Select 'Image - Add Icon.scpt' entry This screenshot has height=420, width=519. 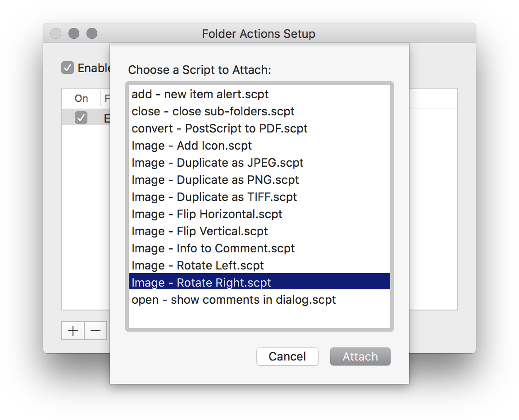191,146
